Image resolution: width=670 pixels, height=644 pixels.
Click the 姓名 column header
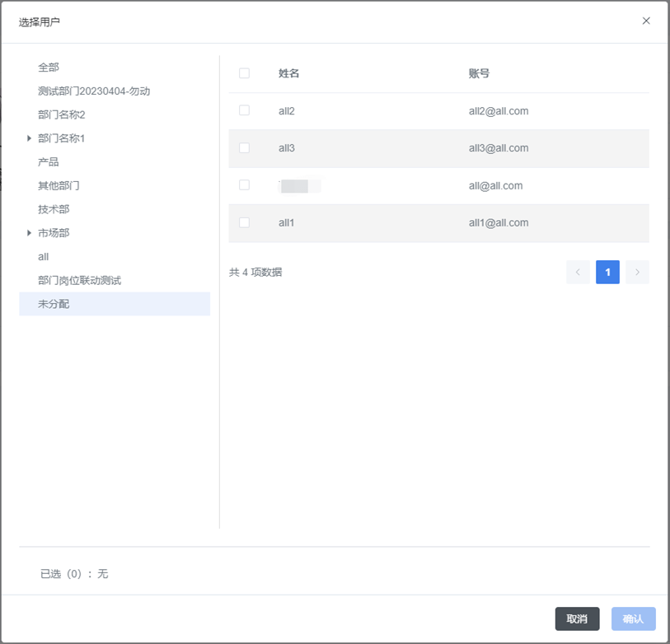tap(289, 73)
